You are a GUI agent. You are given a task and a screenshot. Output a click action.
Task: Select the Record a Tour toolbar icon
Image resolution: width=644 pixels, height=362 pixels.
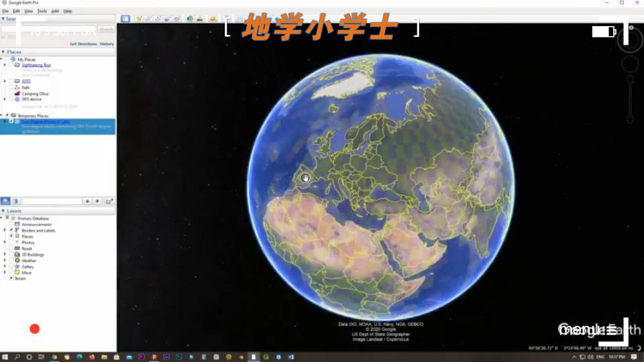coord(176,19)
